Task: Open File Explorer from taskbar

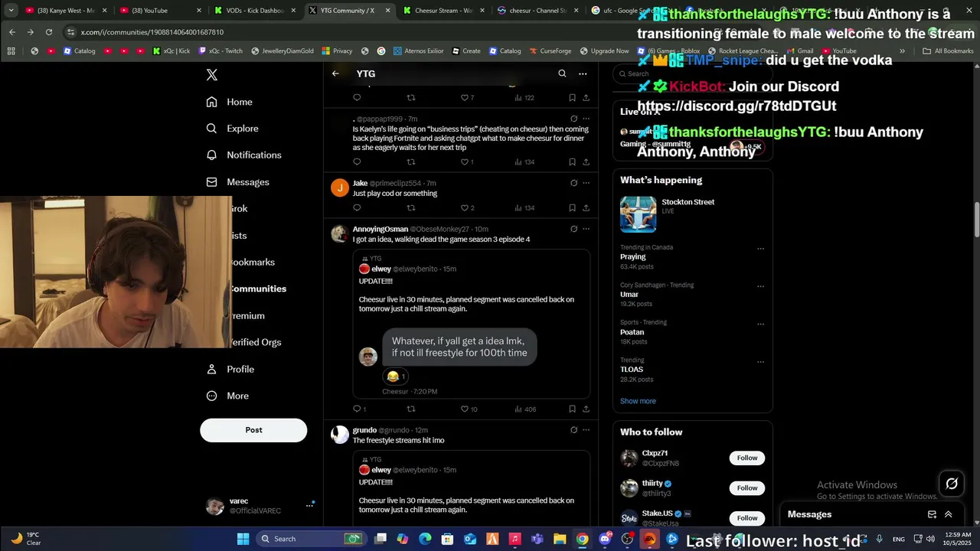Action: point(560,539)
